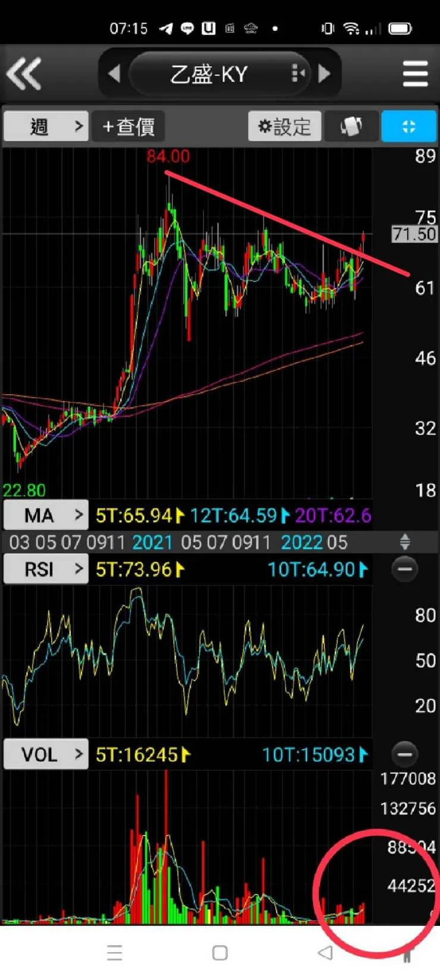This screenshot has width=440, height=980.
Task: Tap the Wi-Fi status icon
Action: click(351, 28)
